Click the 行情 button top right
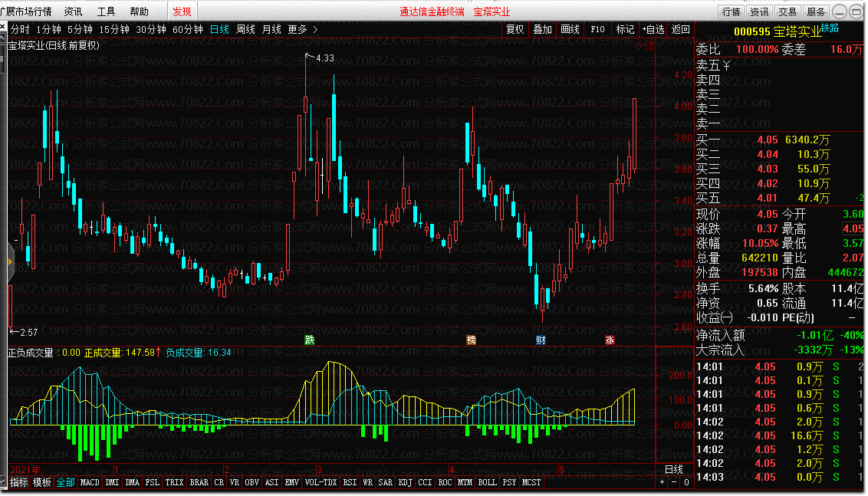This screenshot has height=496, width=868. (732, 11)
